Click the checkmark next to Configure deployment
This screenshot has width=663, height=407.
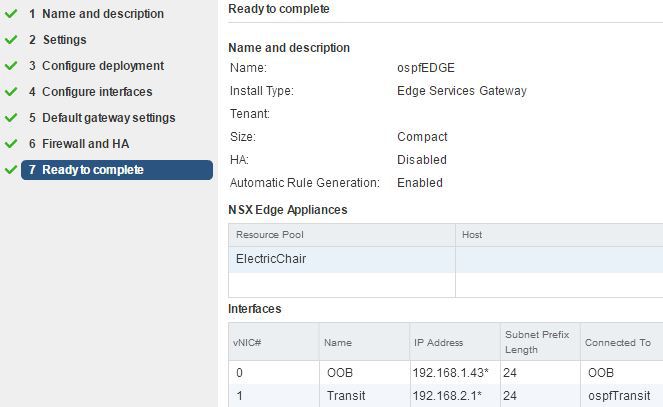coord(11,66)
